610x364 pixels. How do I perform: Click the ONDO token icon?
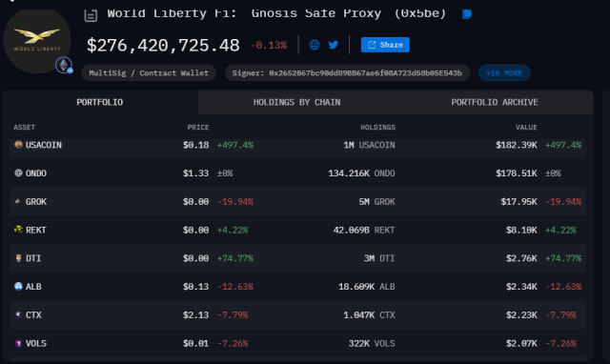(x=18, y=172)
